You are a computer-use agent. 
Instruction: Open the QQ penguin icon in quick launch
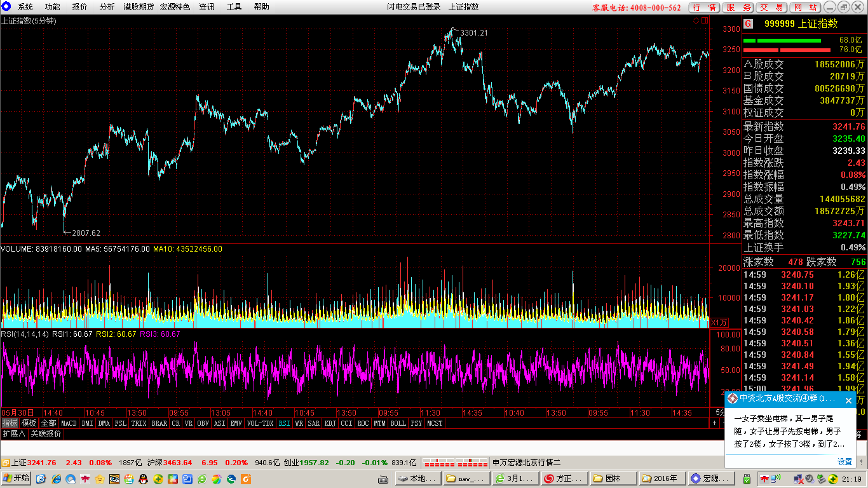142,478
